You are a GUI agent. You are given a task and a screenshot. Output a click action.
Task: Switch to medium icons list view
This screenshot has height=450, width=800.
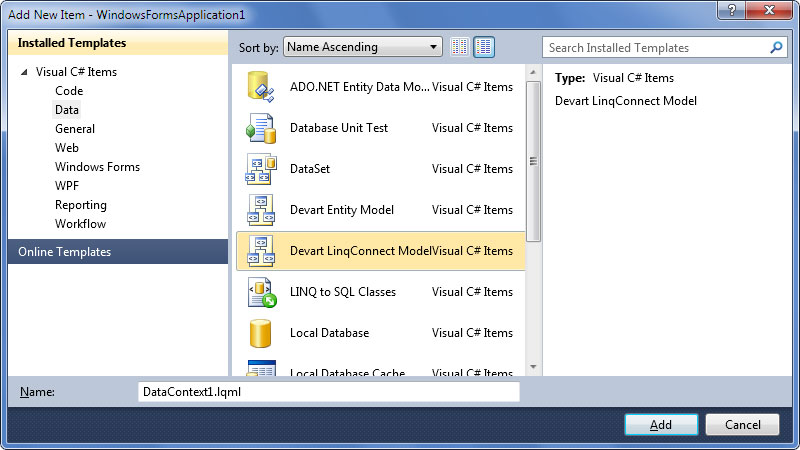(x=484, y=47)
